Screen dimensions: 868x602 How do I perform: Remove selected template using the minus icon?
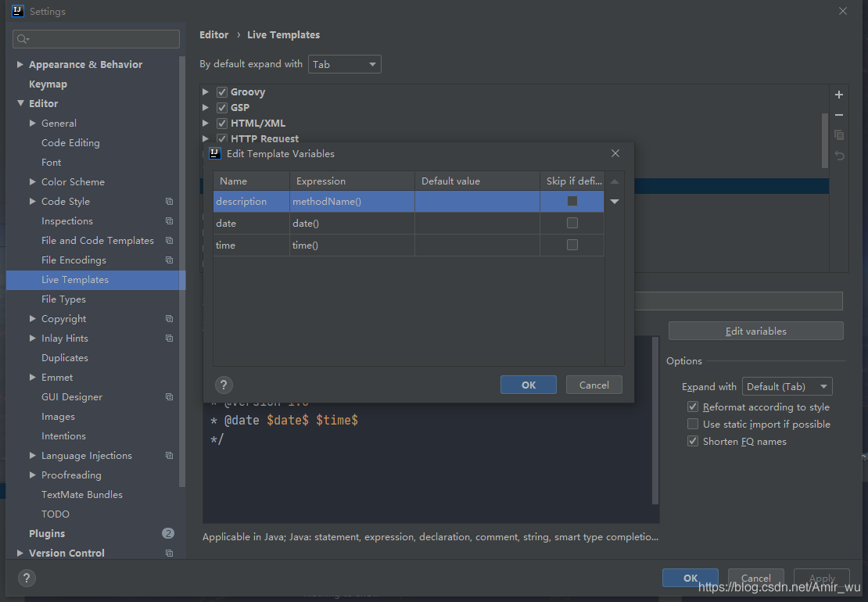coord(838,115)
